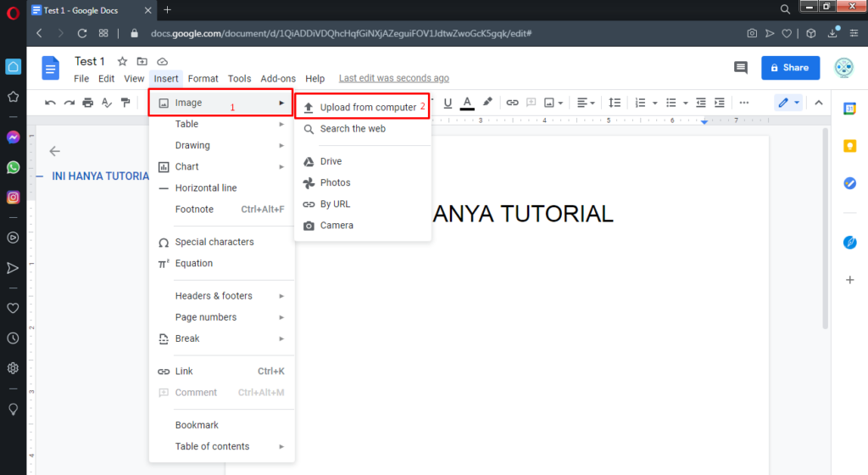Click the text color underlined A
Screen dimensions: 868x475
click(467, 103)
